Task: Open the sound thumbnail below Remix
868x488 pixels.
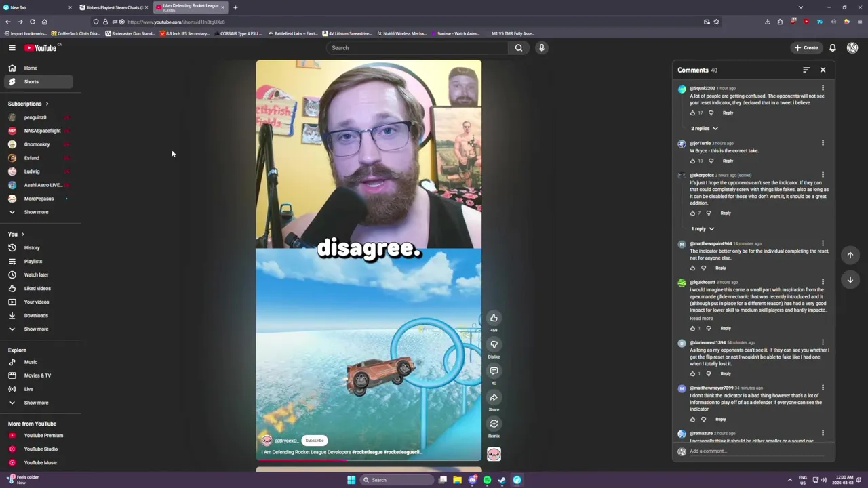Action: click(x=494, y=454)
